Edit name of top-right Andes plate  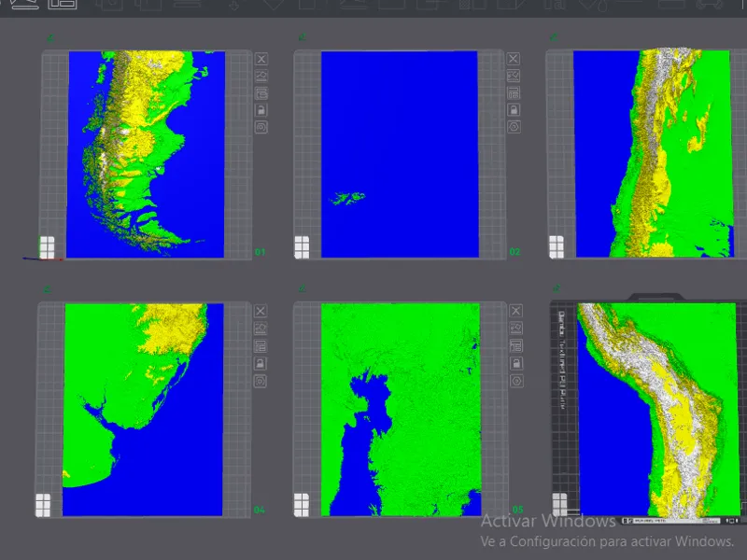pyautogui.click(x=553, y=37)
